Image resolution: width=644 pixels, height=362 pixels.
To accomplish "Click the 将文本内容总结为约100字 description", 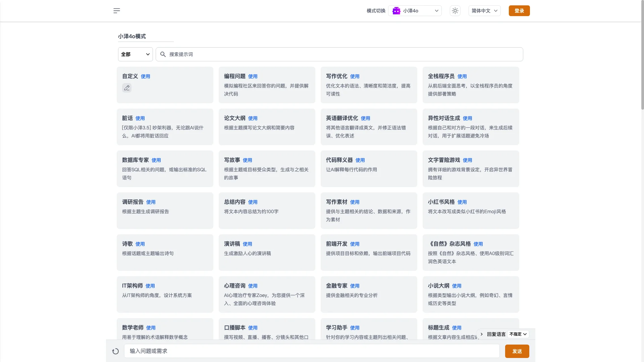I will click(251, 212).
